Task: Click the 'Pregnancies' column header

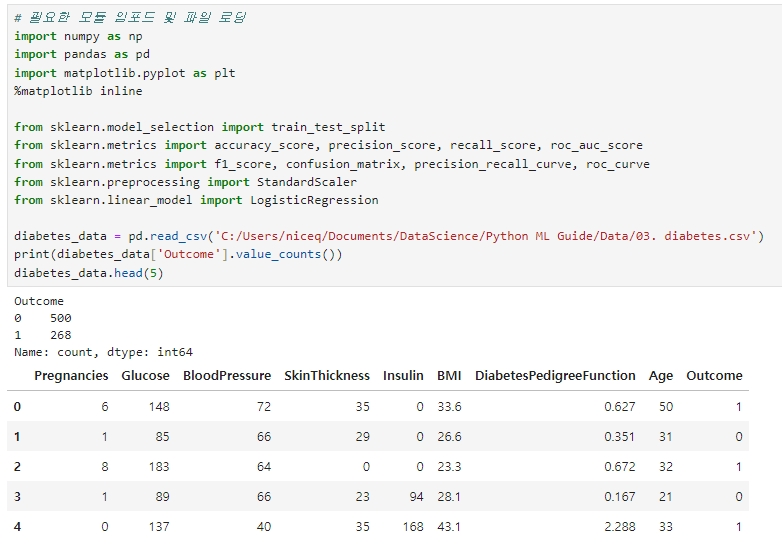Action: pos(71,375)
